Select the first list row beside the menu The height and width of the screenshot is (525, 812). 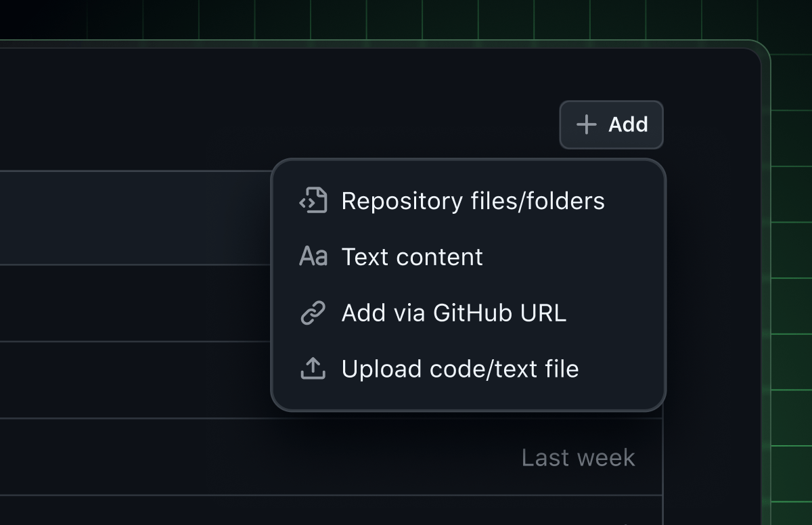click(135, 217)
